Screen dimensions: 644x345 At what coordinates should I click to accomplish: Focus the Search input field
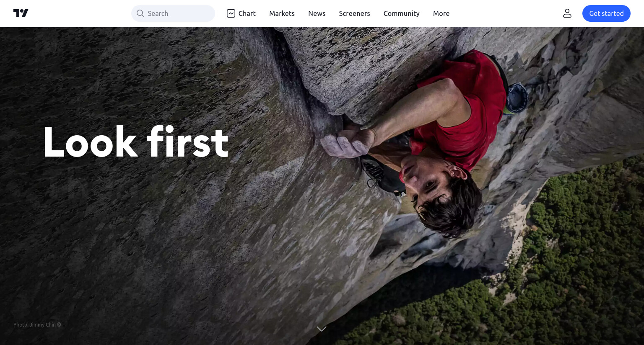173,13
